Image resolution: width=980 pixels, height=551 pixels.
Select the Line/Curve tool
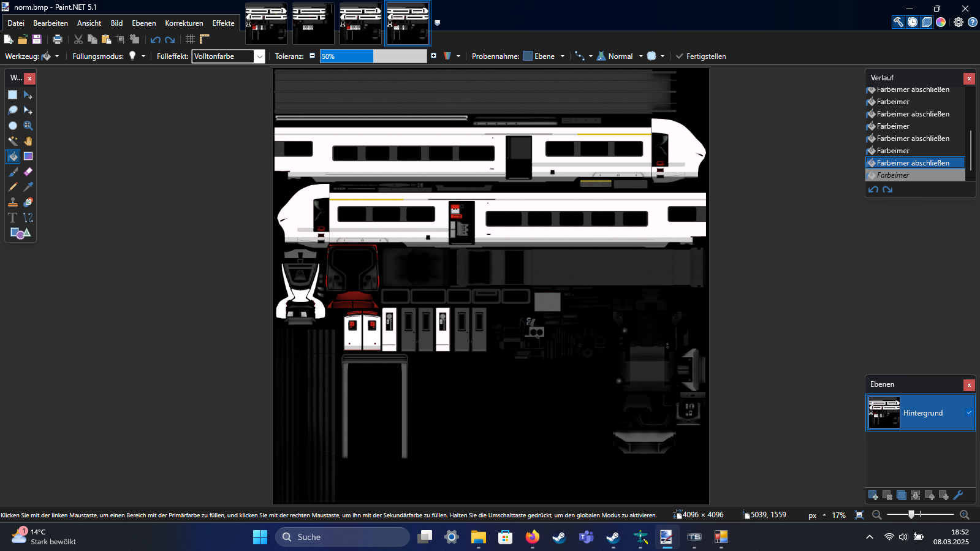(28, 218)
